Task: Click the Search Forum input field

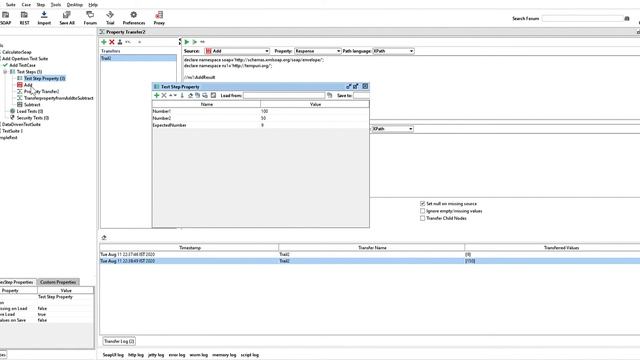Action: (582, 18)
